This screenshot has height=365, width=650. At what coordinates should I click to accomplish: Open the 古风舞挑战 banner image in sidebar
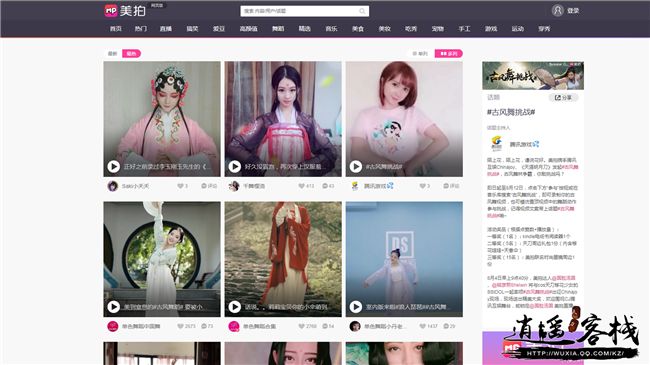point(533,75)
